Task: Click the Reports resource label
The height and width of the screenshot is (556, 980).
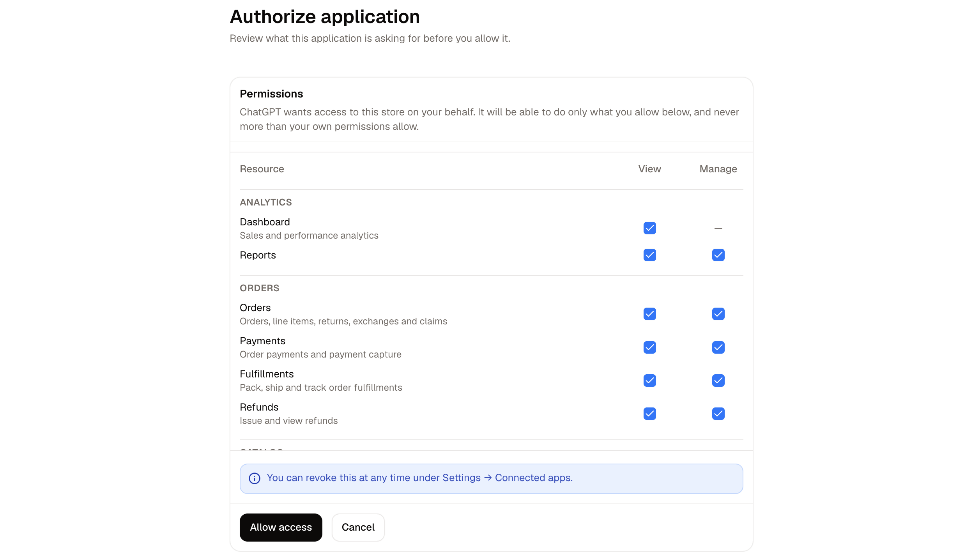Action: tap(258, 255)
